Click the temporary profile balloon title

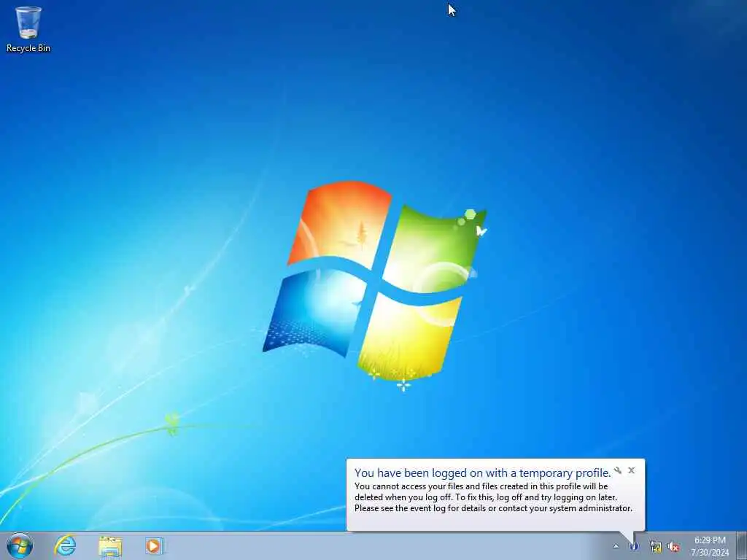[482, 472]
